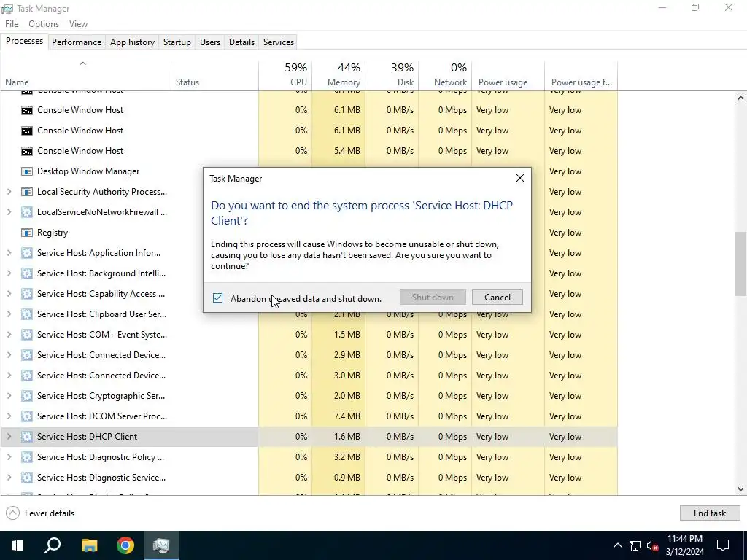Open the taskbar clock showing 11:44 PM
This screenshot has height=560, width=747.
(685, 545)
